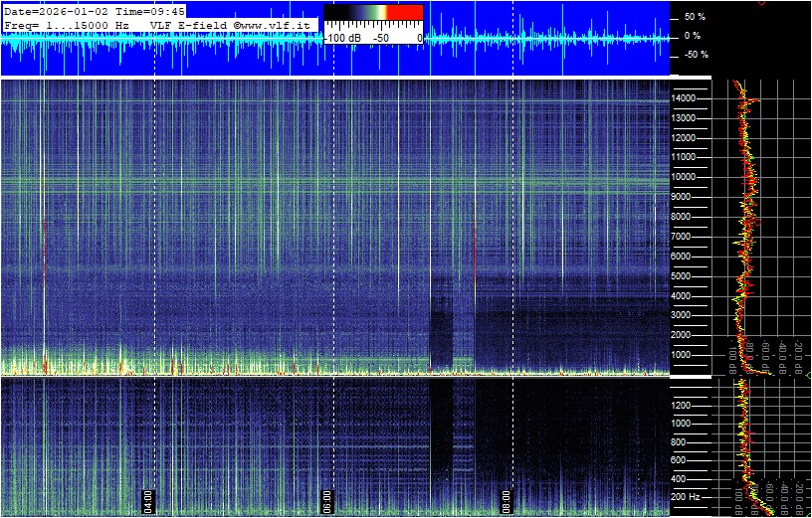812x518 pixels.
Task: Click the 200 Hz label on lower axis
Action: [688, 496]
